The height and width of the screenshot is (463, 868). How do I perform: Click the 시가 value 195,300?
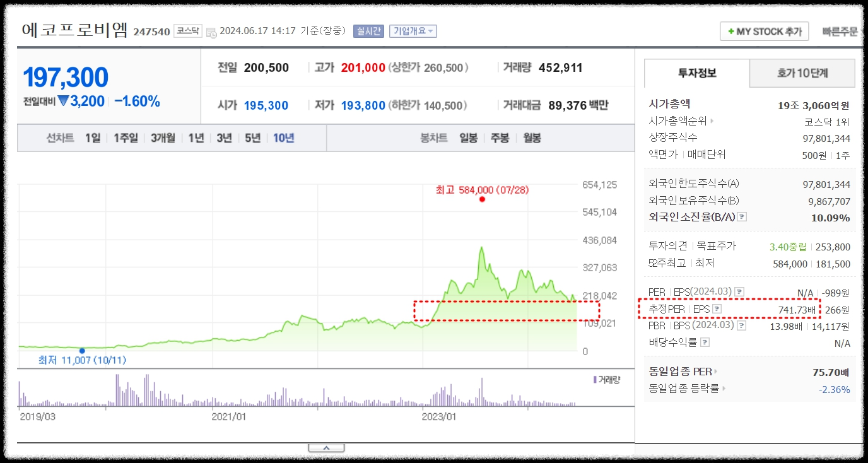coord(266,105)
